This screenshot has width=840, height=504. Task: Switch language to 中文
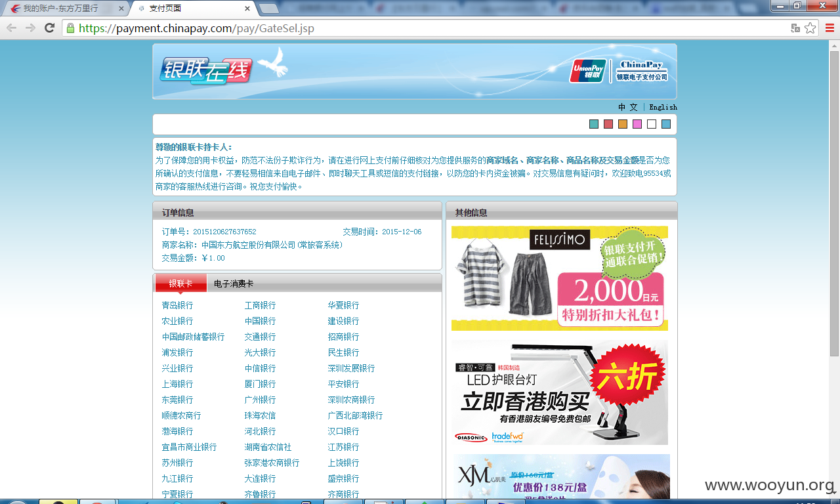click(x=628, y=107)
